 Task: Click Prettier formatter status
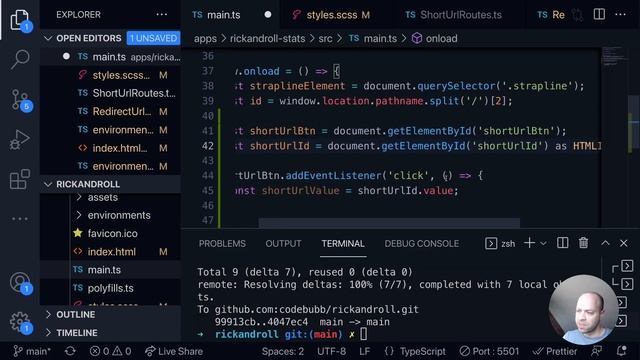[555, 351]
